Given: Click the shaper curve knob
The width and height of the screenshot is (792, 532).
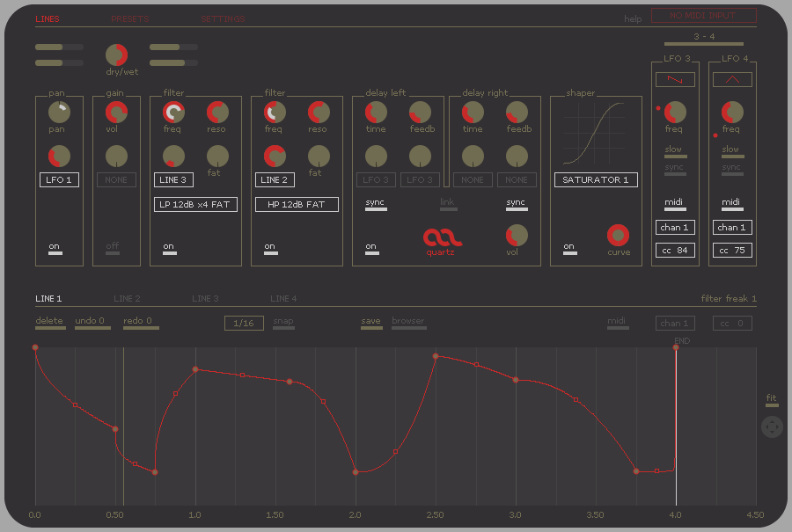Looking at the screenshot, I should click(x=619, y=235).
